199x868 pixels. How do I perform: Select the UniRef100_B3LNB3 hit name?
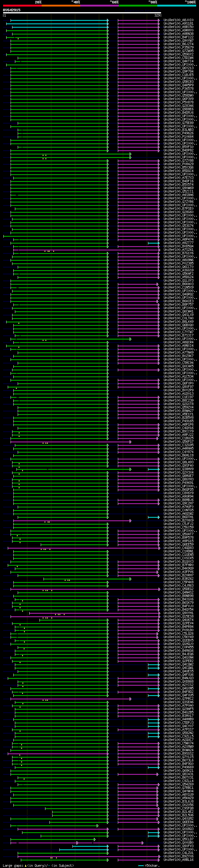coord(178,130)
